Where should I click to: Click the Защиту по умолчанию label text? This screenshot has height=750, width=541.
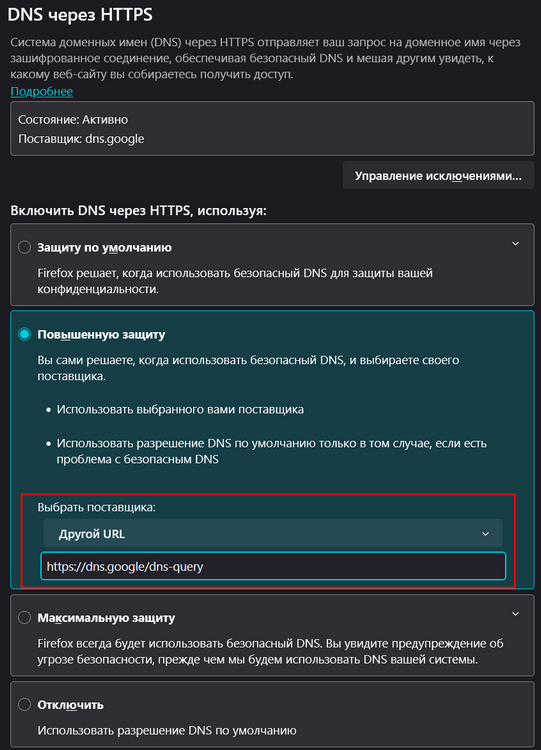coord(104,247)
